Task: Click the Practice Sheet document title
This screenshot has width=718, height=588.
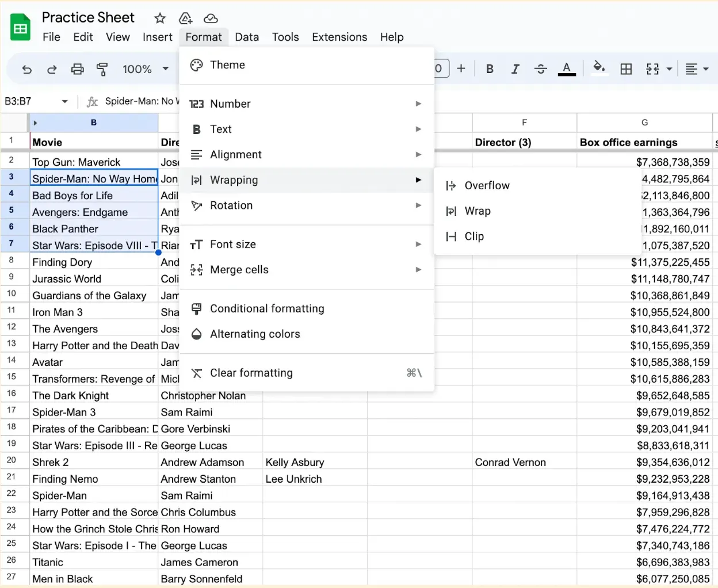Action: point(88,18)
